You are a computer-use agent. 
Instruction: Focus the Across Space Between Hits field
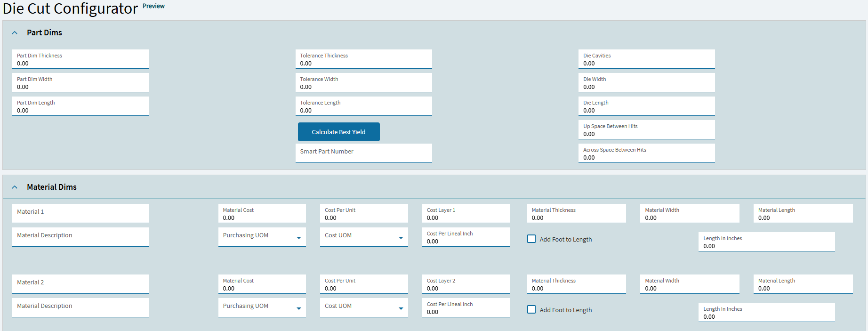646,153
